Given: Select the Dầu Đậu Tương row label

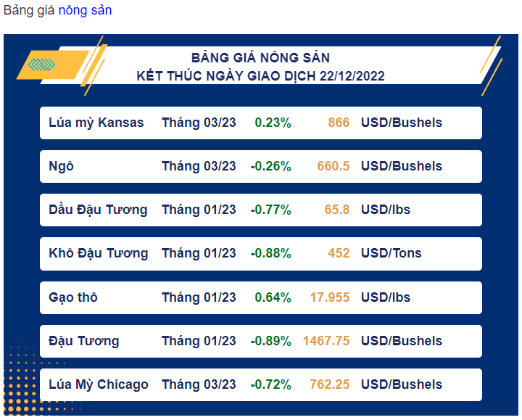Looking at the screenshot, I should (x=98, y=210).
